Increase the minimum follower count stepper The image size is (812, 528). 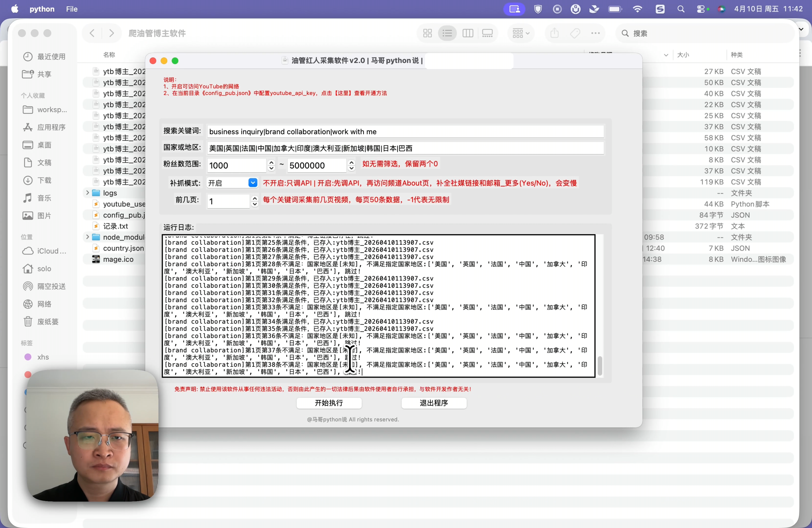coord(271,163)
